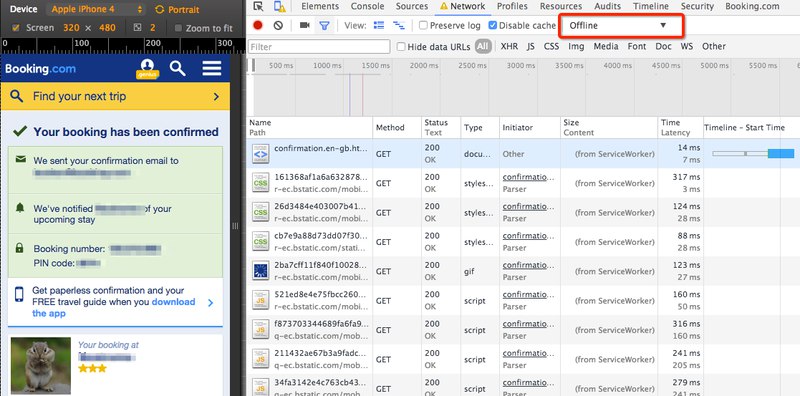Image resolution: width=800 pixels, height=396 pixels.
Task: Select the Font filter button
Action: 637,46
